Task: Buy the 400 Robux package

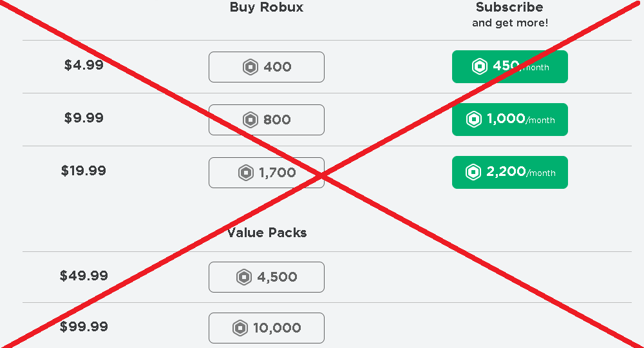Action: [267, 67]
